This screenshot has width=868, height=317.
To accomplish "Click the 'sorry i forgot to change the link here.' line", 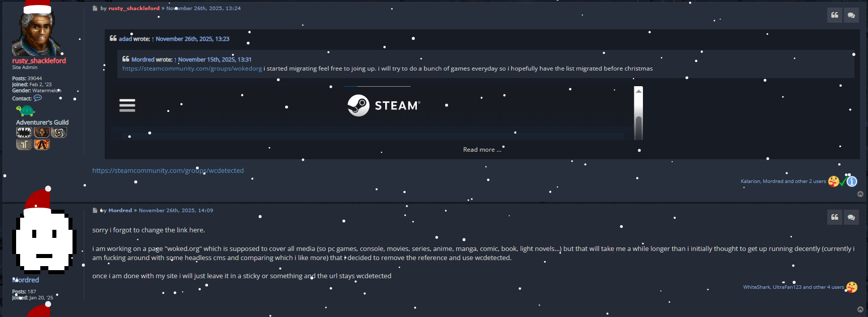I will [149, 230].
